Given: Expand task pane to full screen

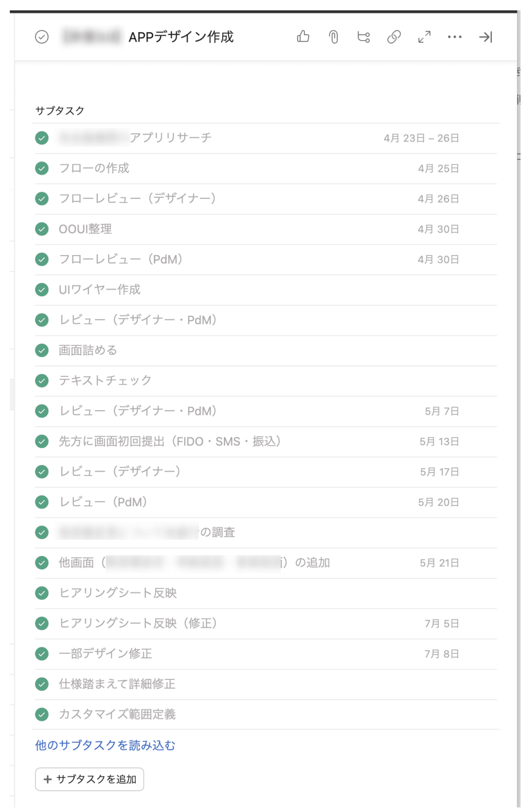Looking at the screenshot, I should pos(424,36).
